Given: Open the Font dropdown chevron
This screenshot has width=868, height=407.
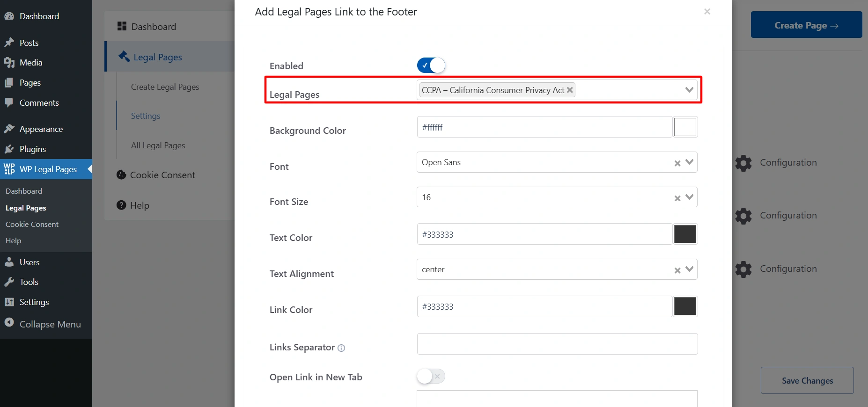Looking at the screenshot, I should (x=689, y=162).
